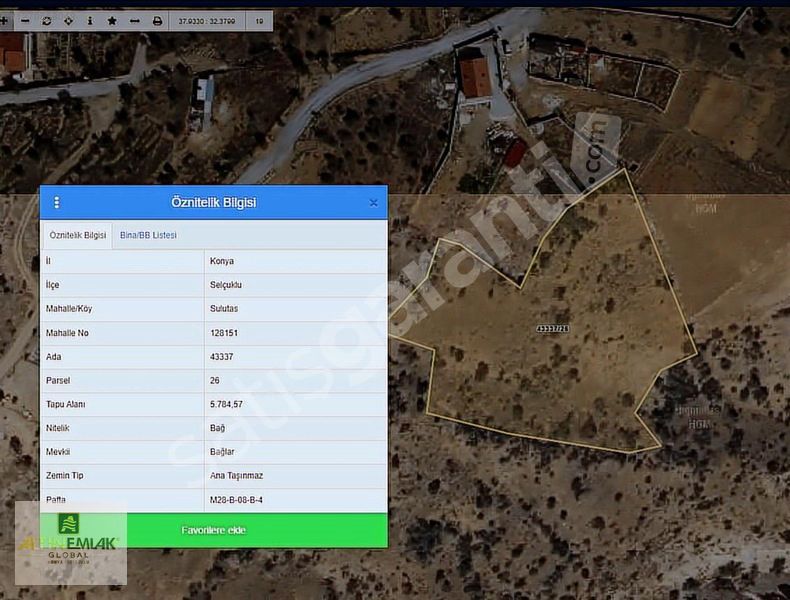
Task: Click the Favorilere ekle button
Action: point(213,530)
